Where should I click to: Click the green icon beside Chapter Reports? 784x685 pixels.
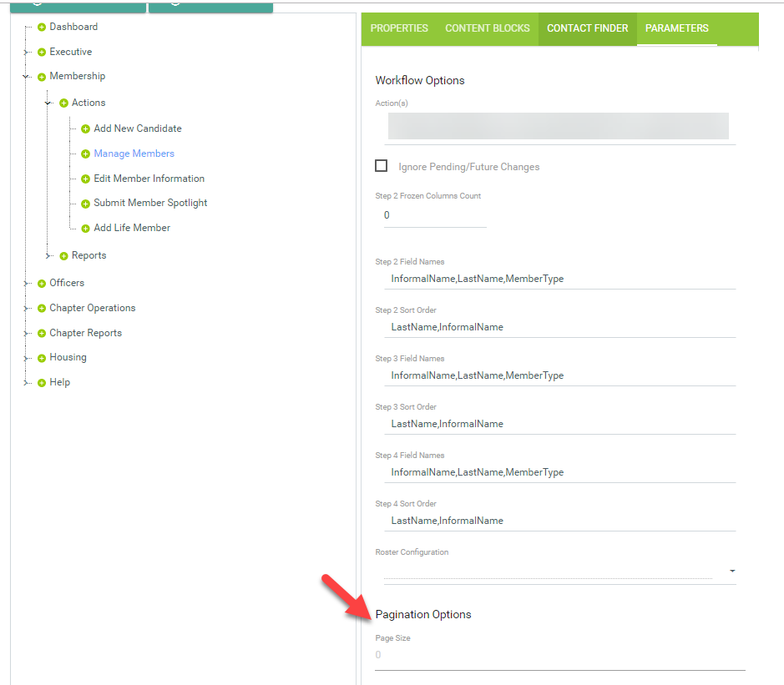click(x=42, y=334)
